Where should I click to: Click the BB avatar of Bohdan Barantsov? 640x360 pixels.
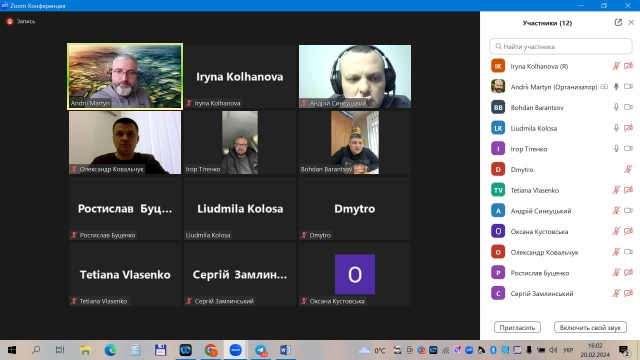(x=498, y=107)
